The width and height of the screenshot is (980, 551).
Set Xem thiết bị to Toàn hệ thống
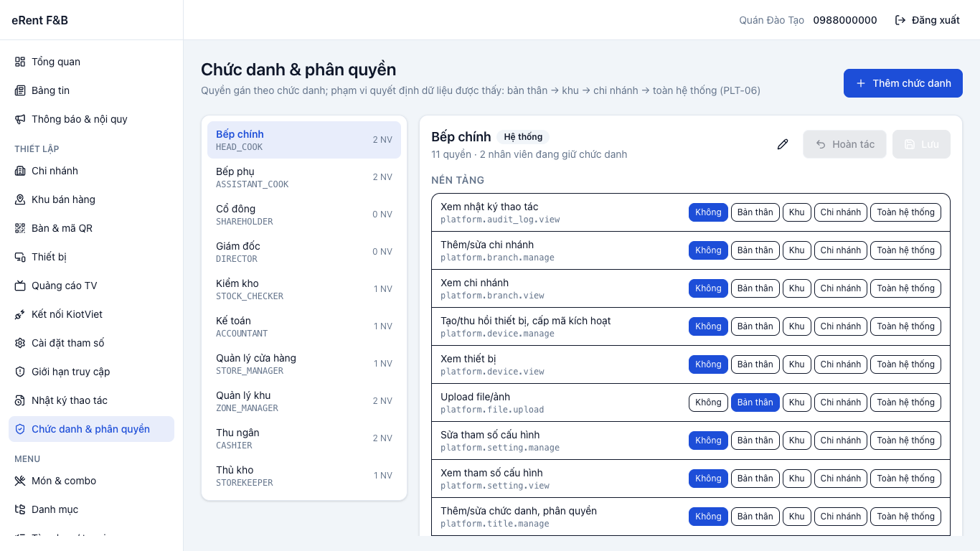[x=905, y=364]
